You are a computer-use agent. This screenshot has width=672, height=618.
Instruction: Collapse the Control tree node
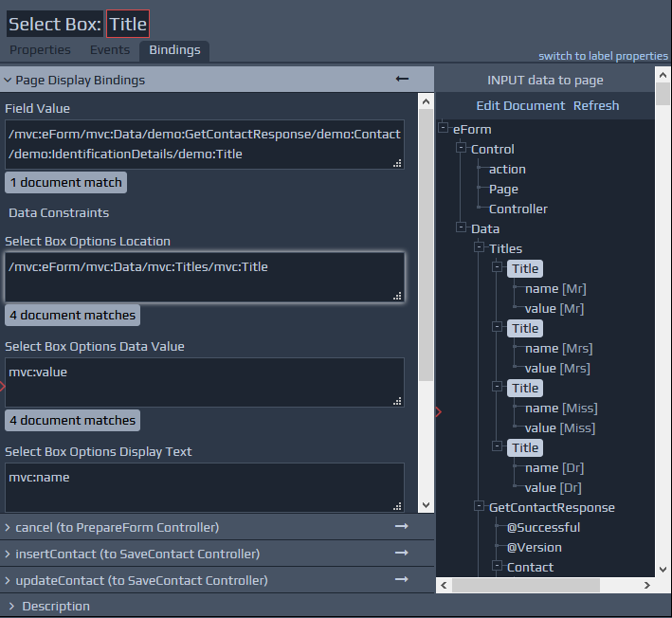coord(462,148)
